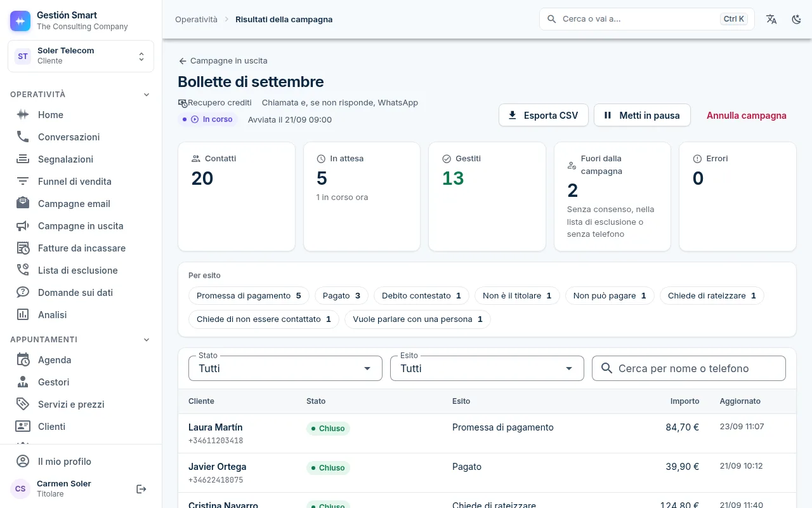Open Conversazioni phone icon in sidebar
The height and width of the screenshot is (508, 812).
(x=23, y=137)
